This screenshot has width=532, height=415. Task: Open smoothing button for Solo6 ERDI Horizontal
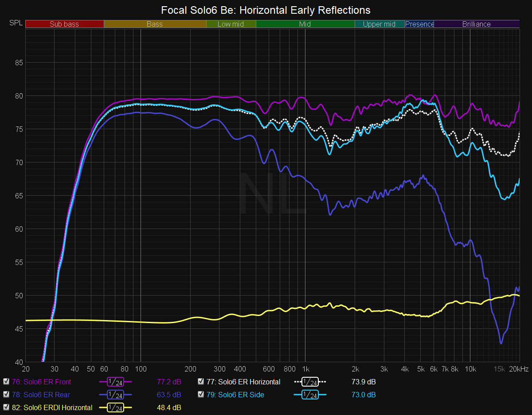click(x=115, y=407)
